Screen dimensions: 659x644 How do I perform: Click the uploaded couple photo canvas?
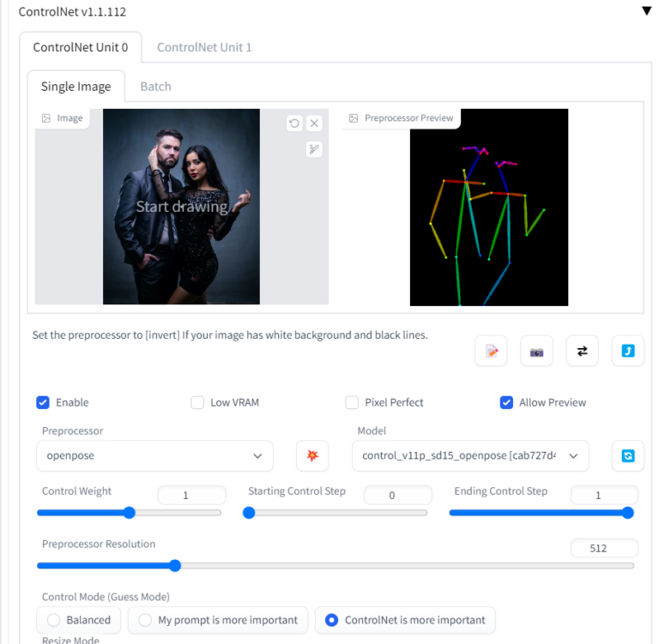tap(181, 207)
